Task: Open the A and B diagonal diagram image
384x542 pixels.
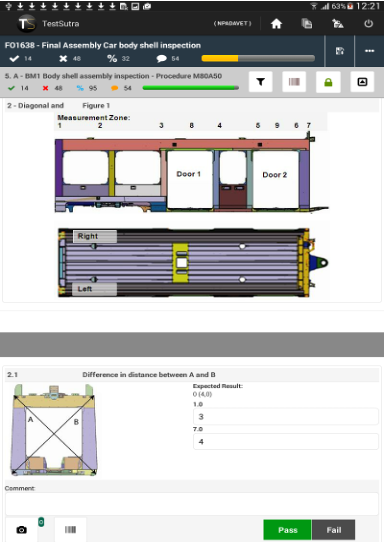Action: [x=54, y=430]
